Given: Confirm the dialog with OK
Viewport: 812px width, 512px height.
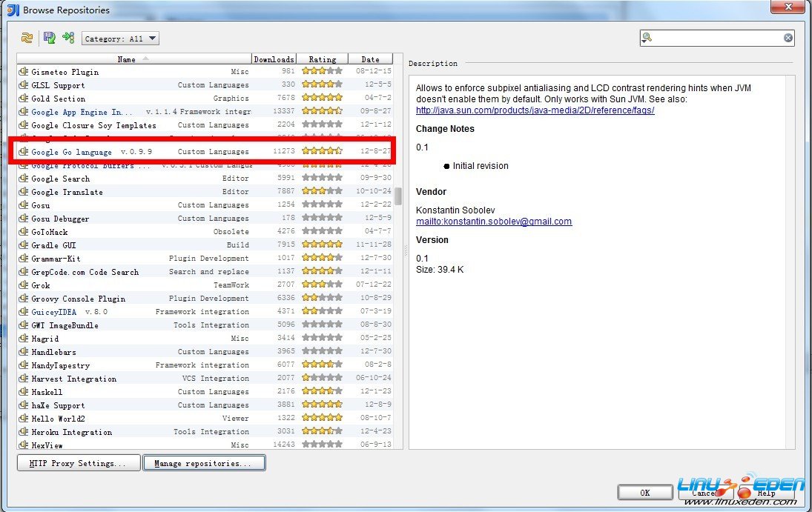Looking at the screenshot, I should (x=644, y=492).
